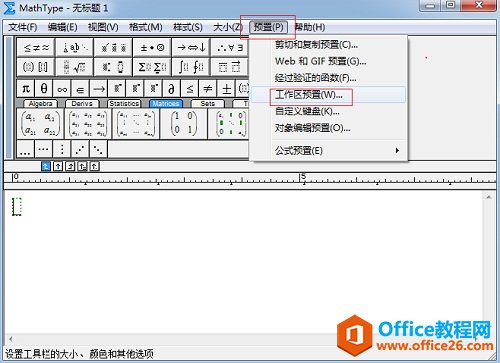
Task: Insert the π symbol from the small bar
Action: point(26,89)
